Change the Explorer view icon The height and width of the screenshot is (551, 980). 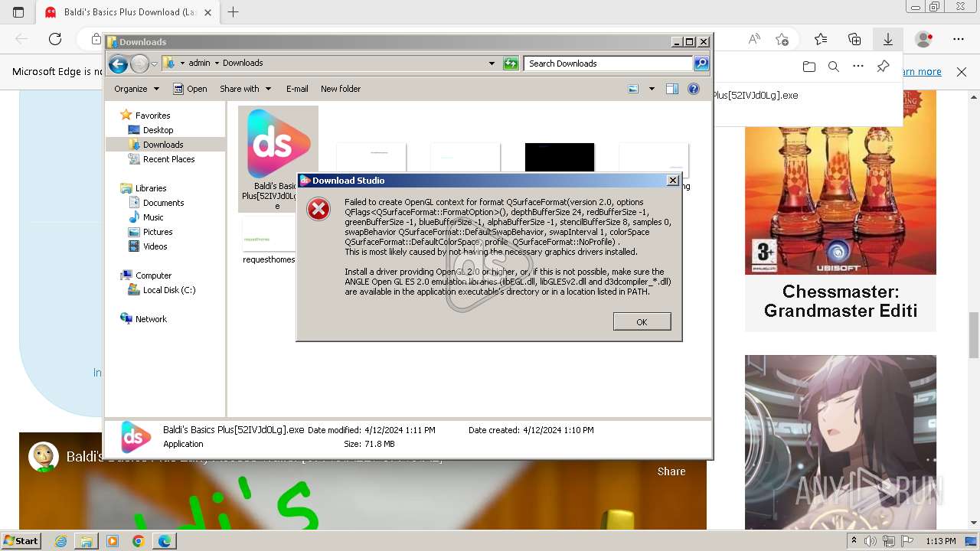coord(634,89)
